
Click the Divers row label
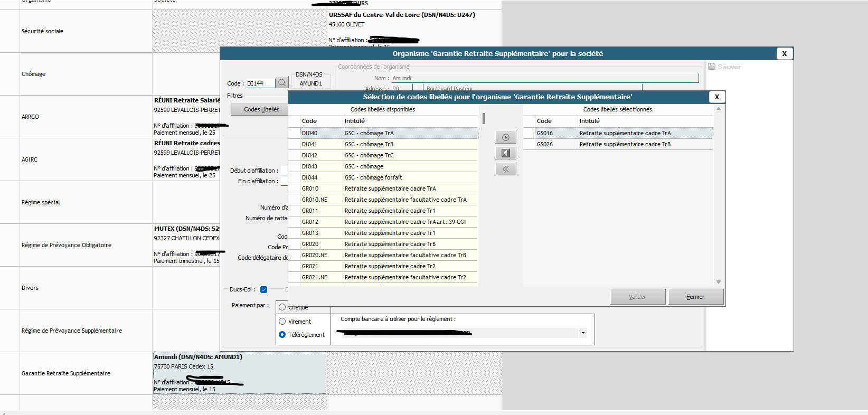(30, 288)
